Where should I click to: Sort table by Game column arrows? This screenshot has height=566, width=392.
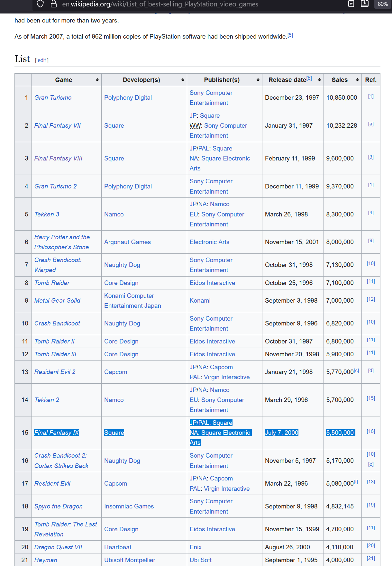pos(97,80)
